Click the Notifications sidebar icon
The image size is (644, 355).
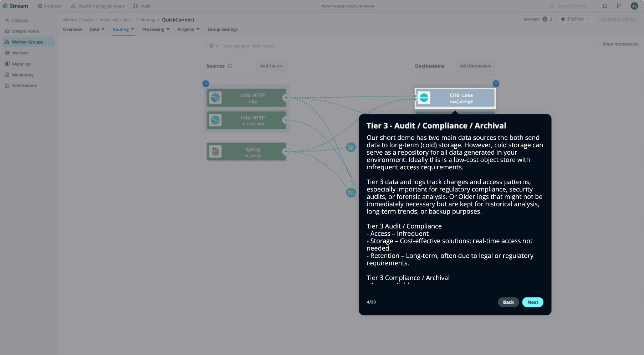(7, 86)
